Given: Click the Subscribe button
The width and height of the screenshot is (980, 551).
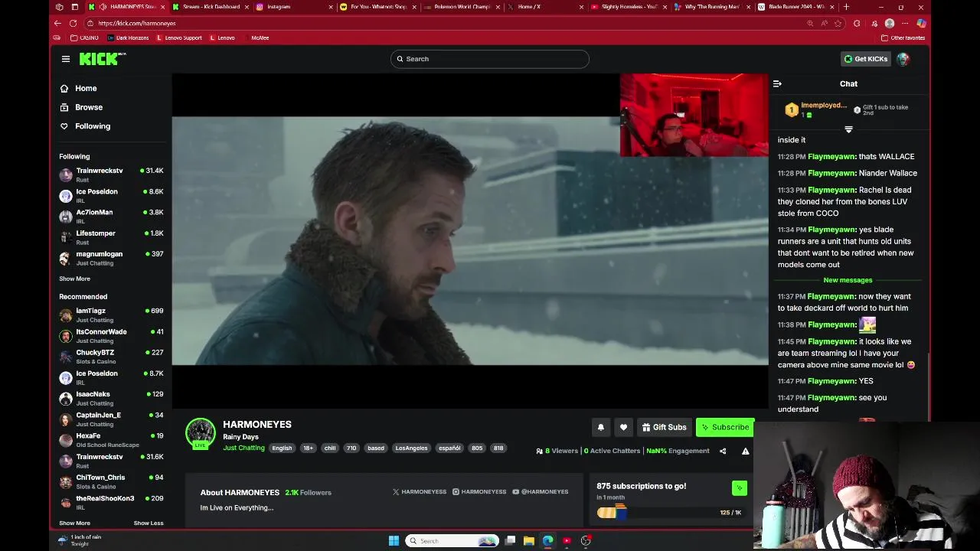Looking at the screenshot, I should pyautogui.click(x=725, y=427).
